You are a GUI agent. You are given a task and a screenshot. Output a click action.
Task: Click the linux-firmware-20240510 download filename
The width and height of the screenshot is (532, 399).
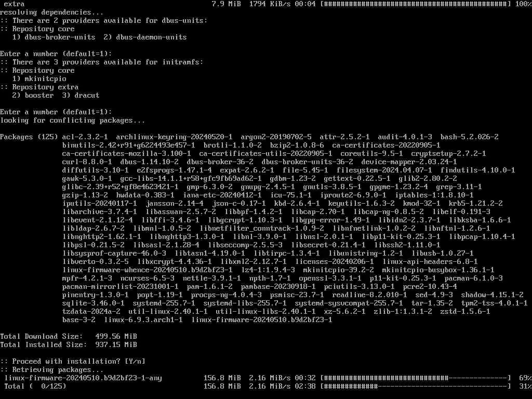coord(83,378)
